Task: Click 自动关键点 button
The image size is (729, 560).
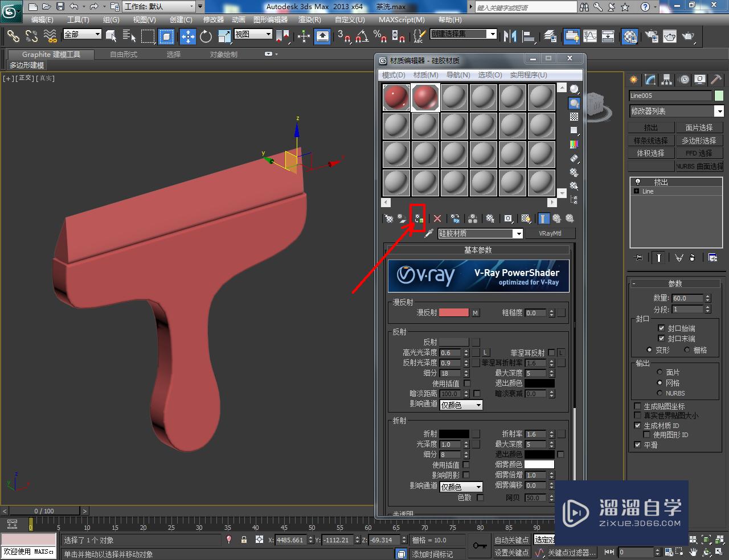Action: tap(511, 540)
